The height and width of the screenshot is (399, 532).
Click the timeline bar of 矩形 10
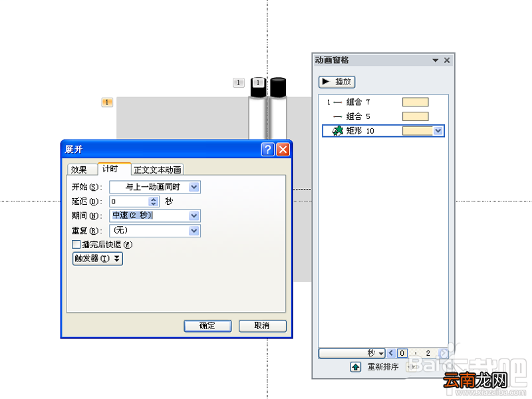pos(418,131)
